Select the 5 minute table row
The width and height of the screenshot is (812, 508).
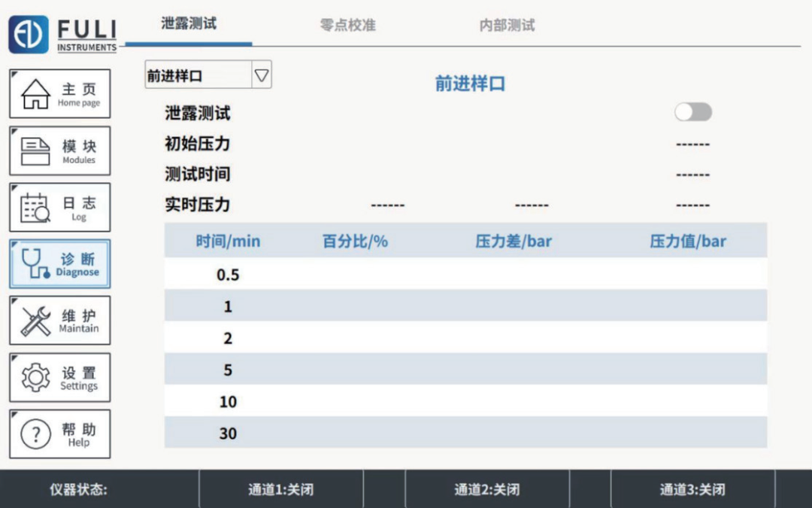[x=465, y=369]
